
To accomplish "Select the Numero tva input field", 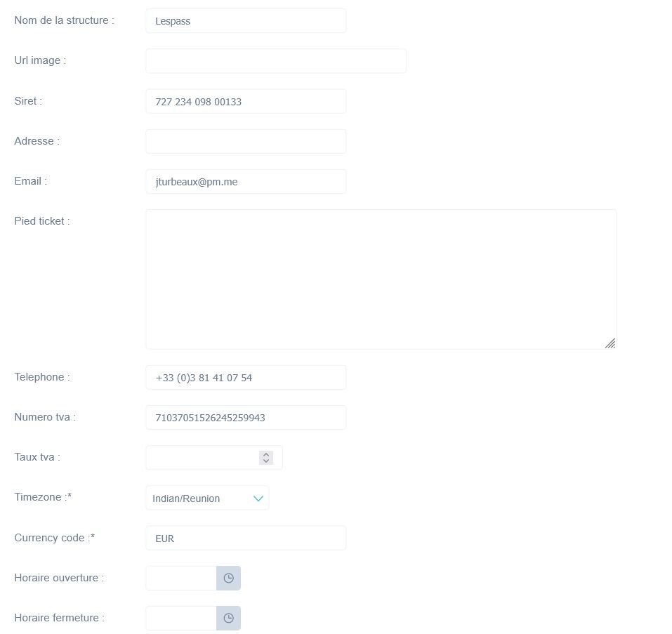I will click(x=246, y=417).
